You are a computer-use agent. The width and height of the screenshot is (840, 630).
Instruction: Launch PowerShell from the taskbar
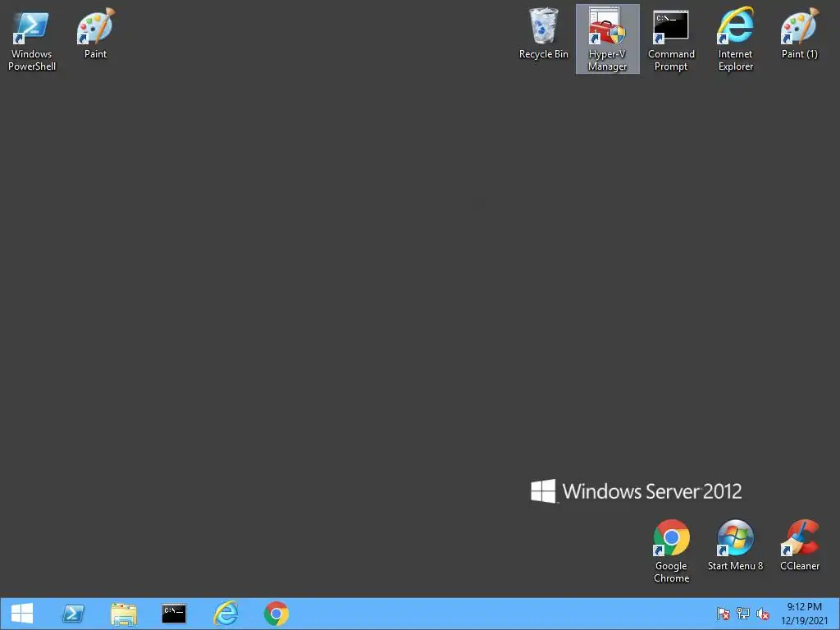pyautogui.click(x=73, y=614)
